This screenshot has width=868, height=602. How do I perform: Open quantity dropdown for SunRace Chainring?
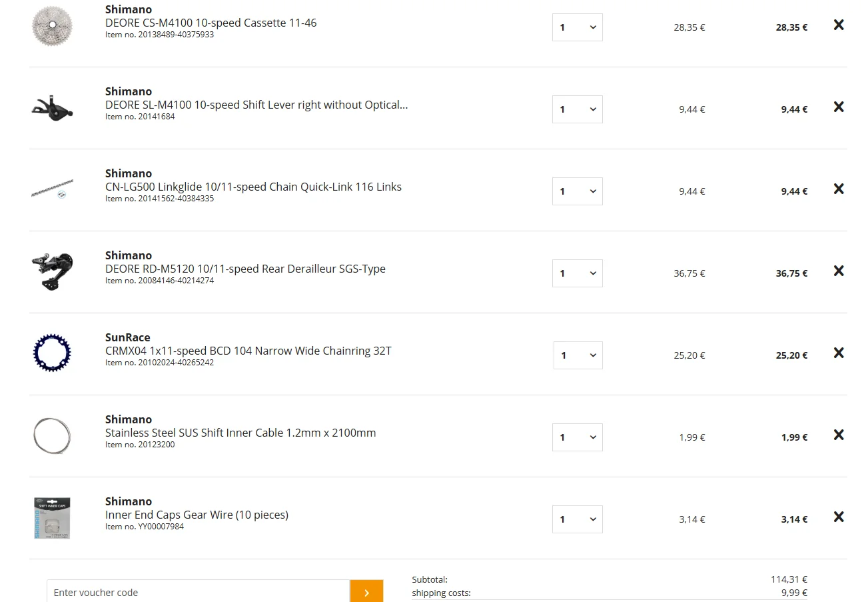[x=578, y=355]
